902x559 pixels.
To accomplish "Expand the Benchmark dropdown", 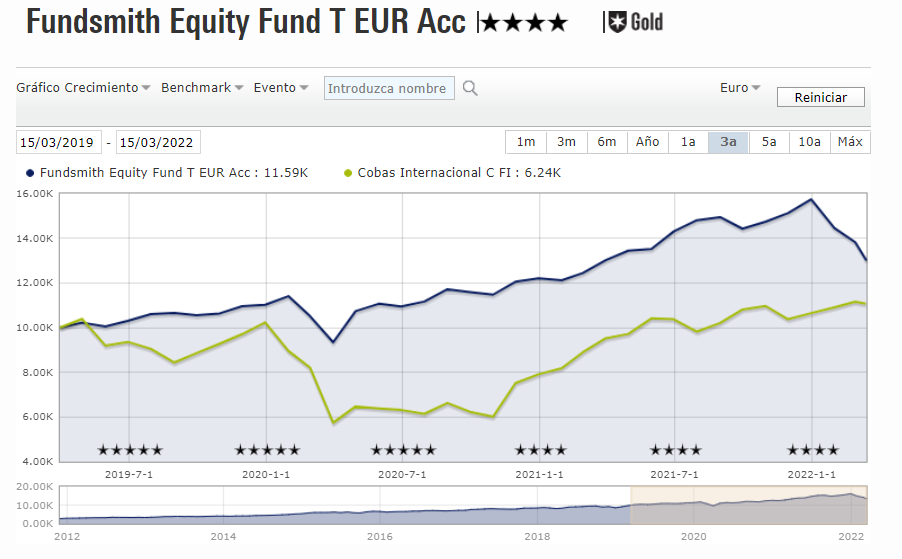I will 202,87.
